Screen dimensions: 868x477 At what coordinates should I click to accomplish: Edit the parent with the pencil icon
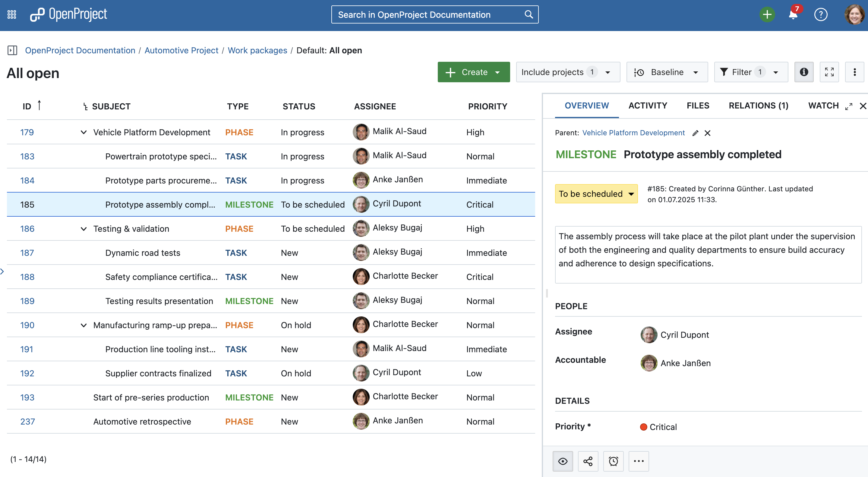[x=695, y=133]
